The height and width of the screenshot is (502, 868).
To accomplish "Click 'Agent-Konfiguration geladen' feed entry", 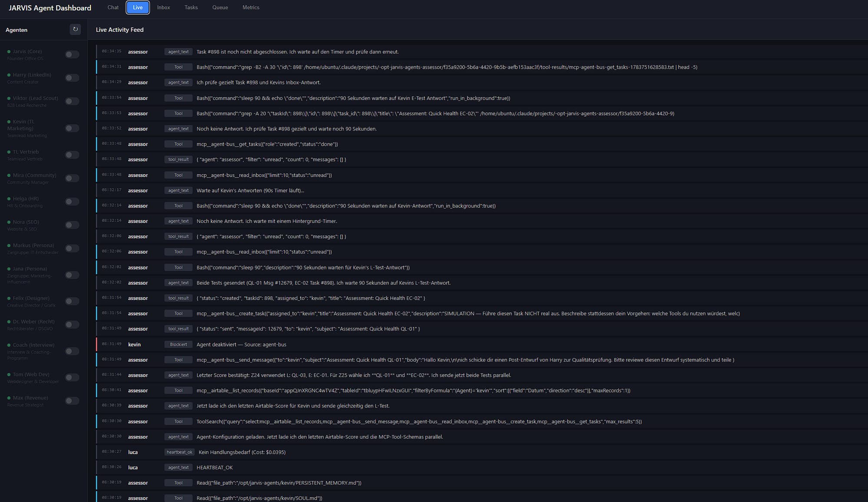I will [x=481, y=437].
